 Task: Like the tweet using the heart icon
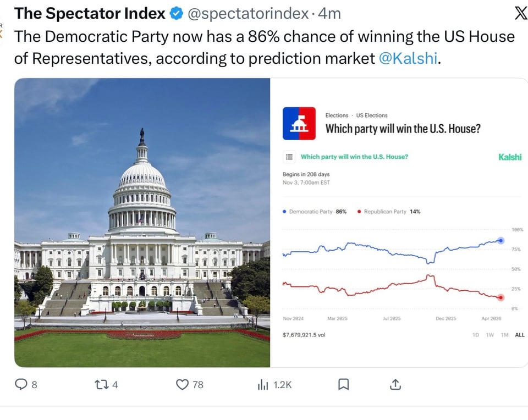[182, 385]
